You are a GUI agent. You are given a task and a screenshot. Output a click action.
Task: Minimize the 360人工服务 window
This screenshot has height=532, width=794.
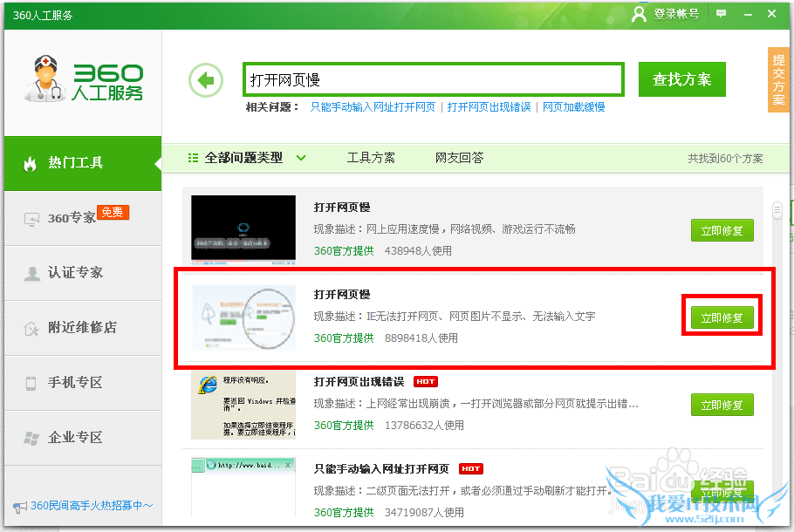click(x=748, y=14)
